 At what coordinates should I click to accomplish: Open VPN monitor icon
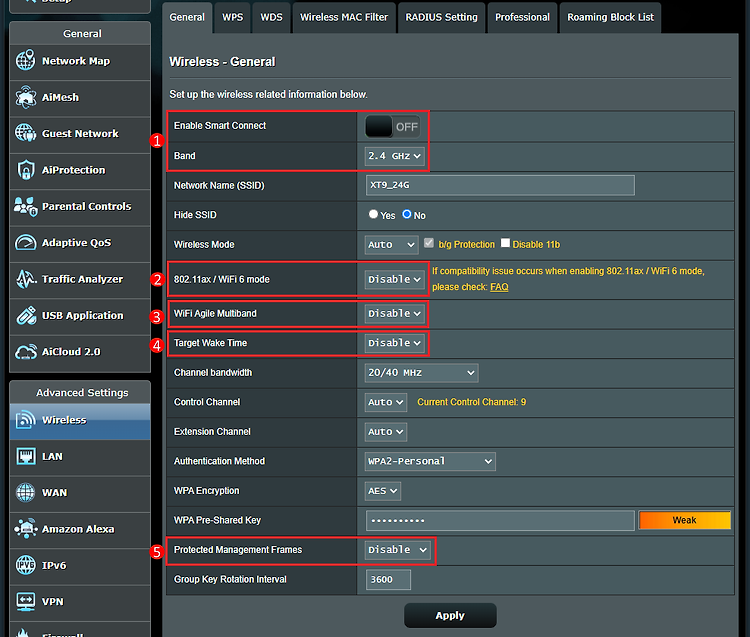[25, 601]
